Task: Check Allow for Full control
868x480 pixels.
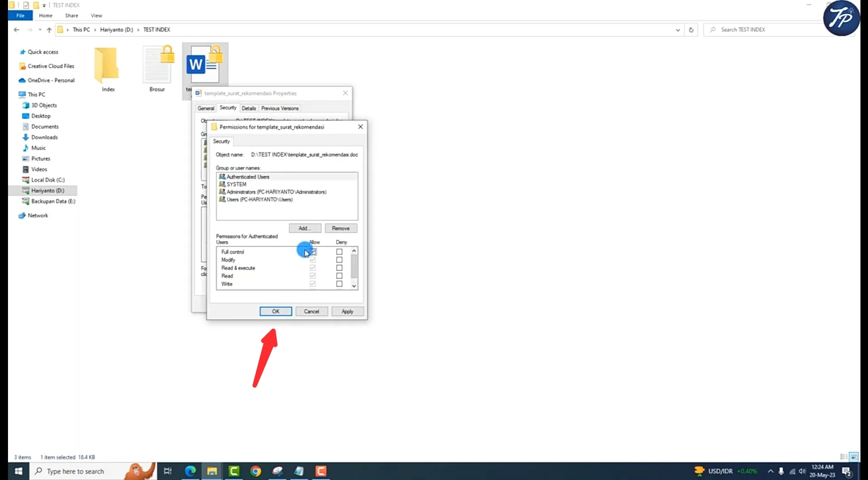Action: (x=313, y=252)
